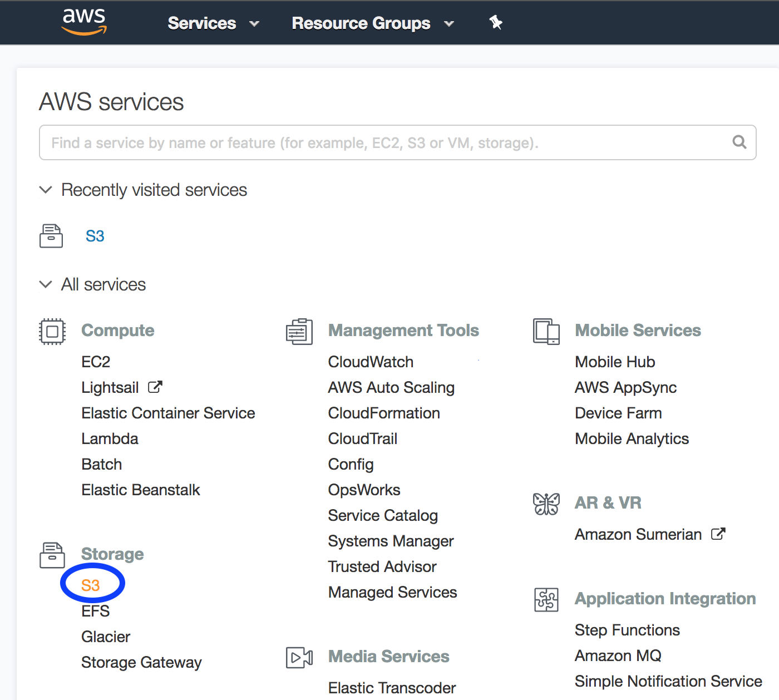Open the Resource Groups dropdown
Image resolution: width=779 pixels, height=700 pixels.
(372, 23)
